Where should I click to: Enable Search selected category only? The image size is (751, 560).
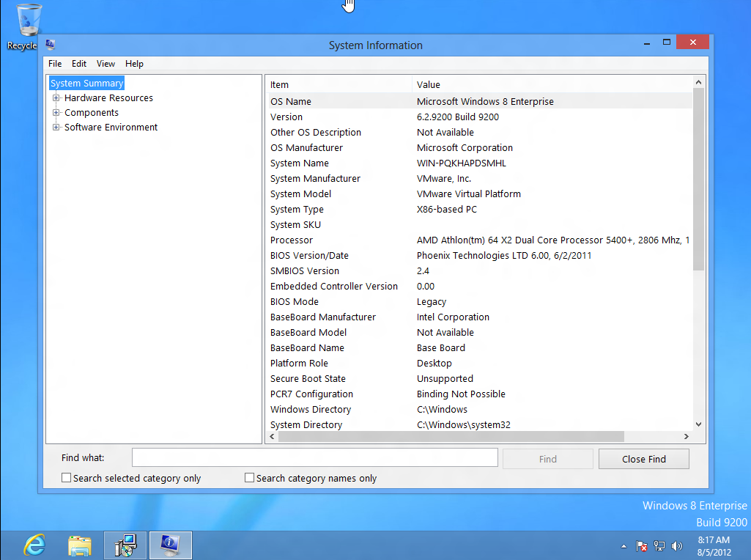pyautogui.click(x=66, y=478)
